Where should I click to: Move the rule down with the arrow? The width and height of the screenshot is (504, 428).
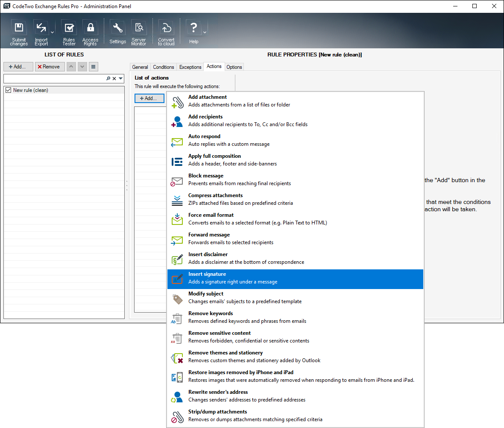[82, 67]
